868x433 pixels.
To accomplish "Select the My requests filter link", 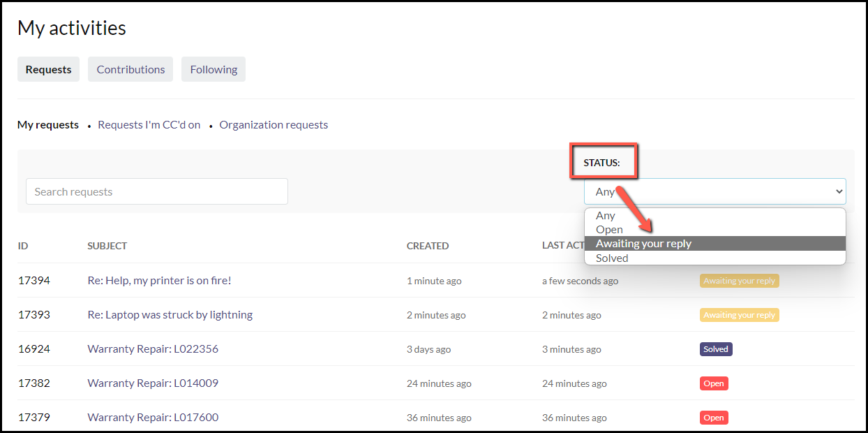I will [48, 125].
